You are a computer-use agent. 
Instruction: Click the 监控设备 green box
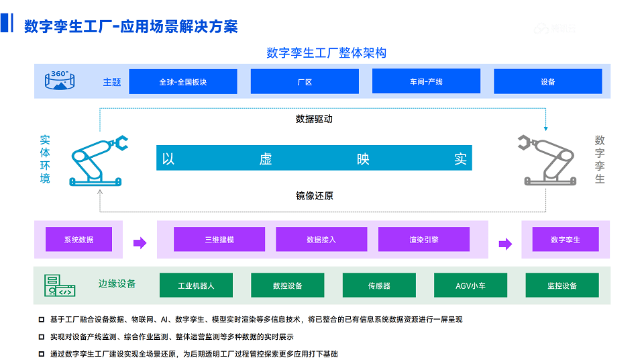(562, 285)
